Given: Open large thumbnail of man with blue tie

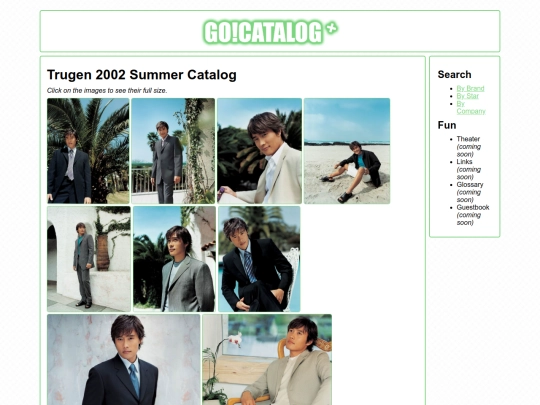Looking at the screenshot, I should click(x=124, y=360).
